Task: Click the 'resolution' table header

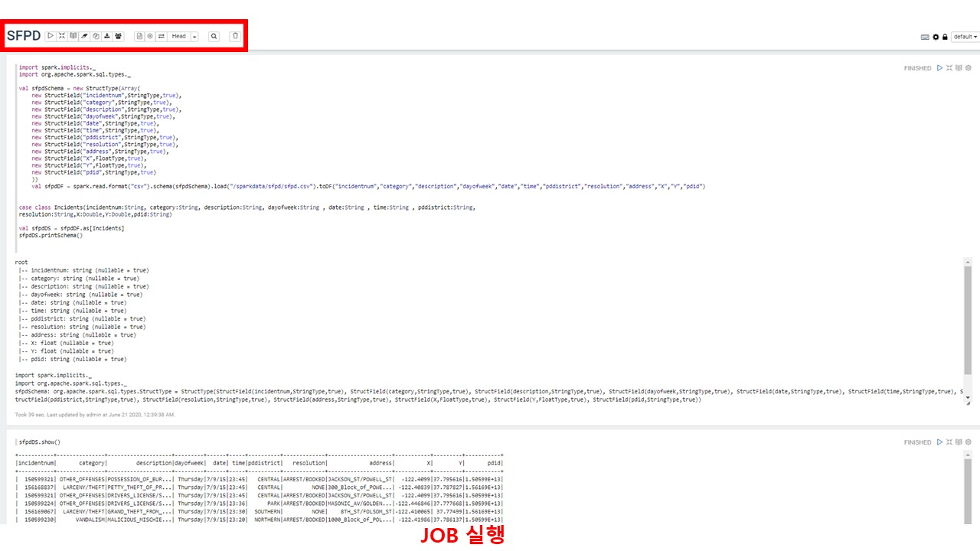Action: 309,463
